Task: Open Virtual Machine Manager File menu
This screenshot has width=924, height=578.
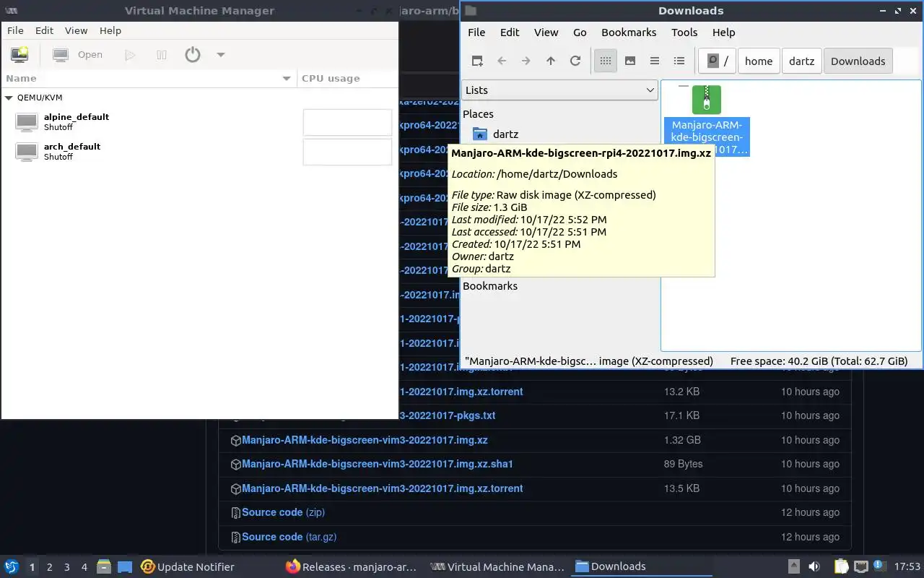Action: click(15, 30)
